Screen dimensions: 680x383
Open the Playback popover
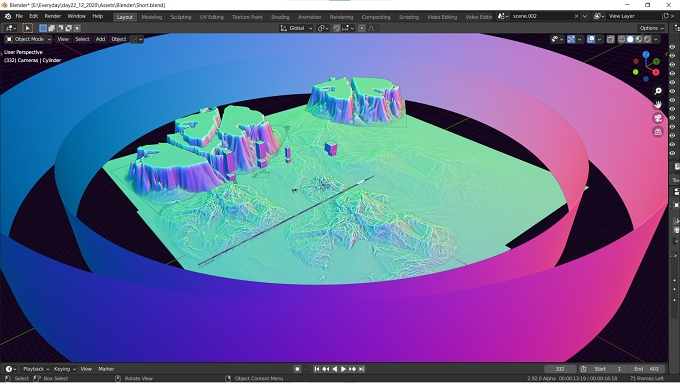36,369
